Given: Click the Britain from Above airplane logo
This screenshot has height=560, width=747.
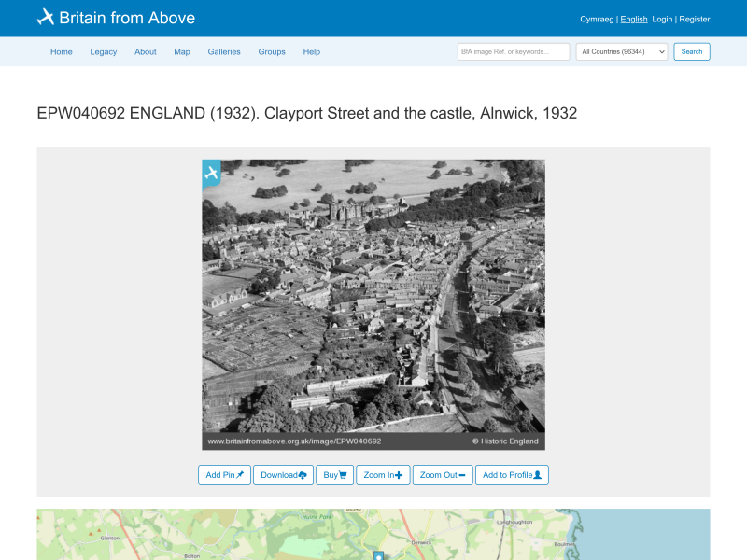Looking at the screenshot, I should coord(46,17).
